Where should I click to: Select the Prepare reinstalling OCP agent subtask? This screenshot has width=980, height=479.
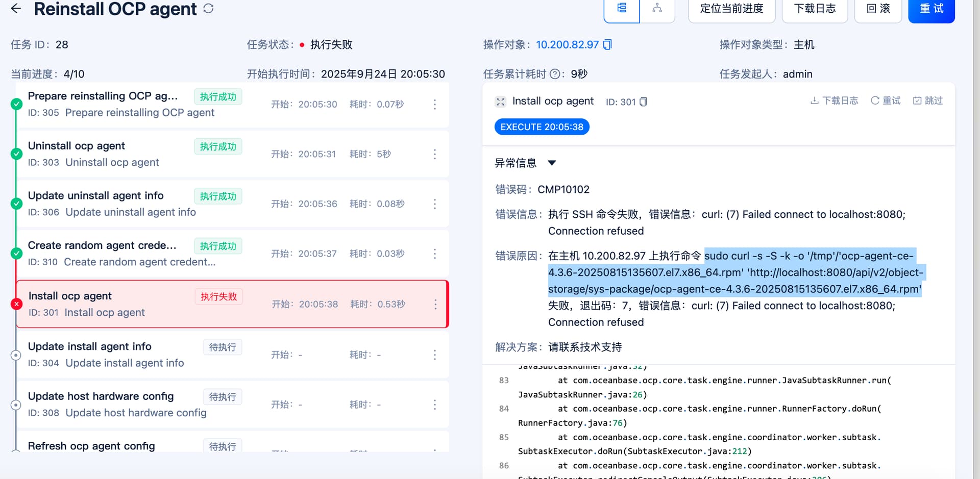pyautogui.click(x=233, y=105)
